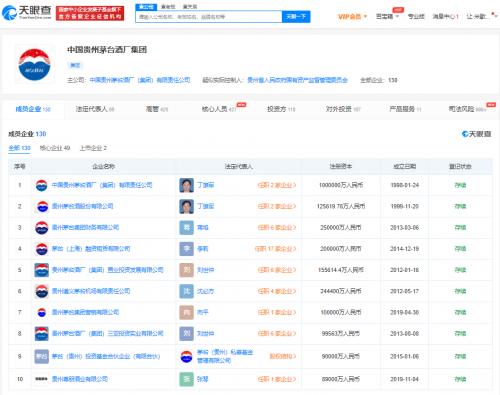Select the 查关系 search mode tab
This screenshot has height=395, width=500.
190,7
